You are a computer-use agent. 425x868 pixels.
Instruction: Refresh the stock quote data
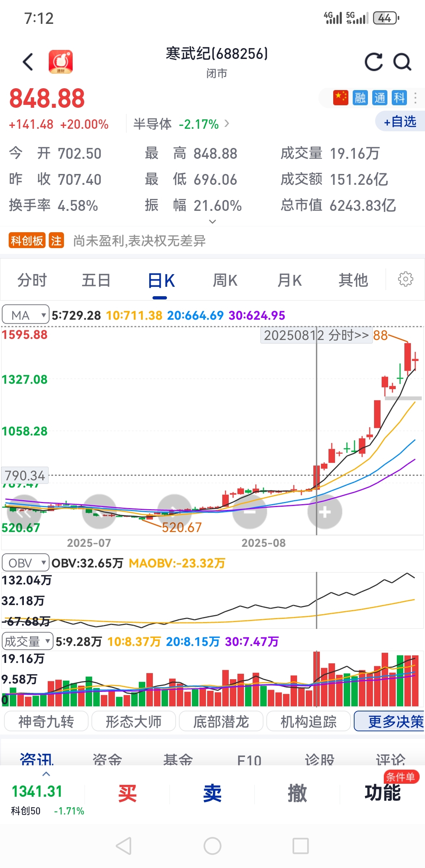pyautogui.click(x=373, y=62)
